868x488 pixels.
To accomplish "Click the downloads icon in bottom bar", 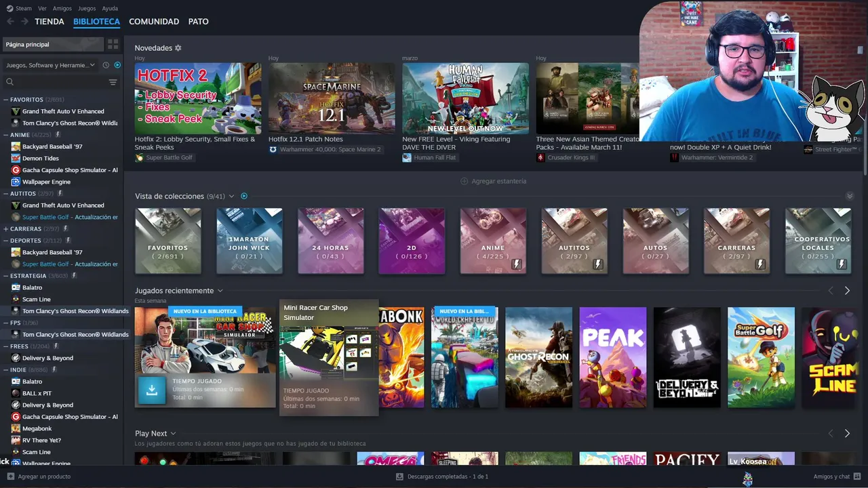I will (x=399, y=476).
